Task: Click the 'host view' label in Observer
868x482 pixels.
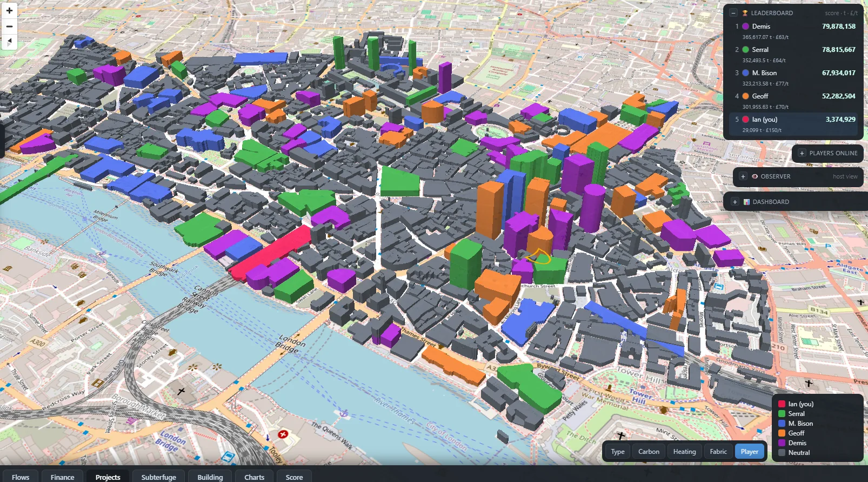Action: click(x=845, y=176)
